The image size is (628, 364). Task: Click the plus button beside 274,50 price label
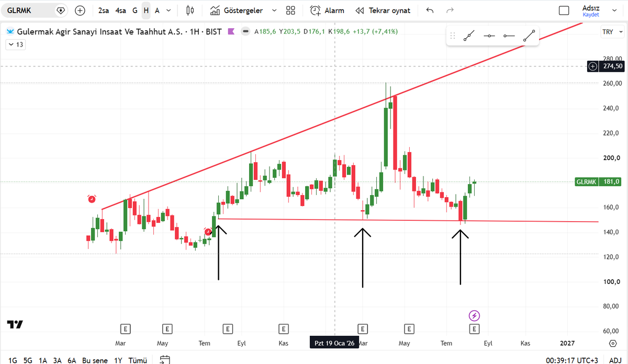pos(592,66)
